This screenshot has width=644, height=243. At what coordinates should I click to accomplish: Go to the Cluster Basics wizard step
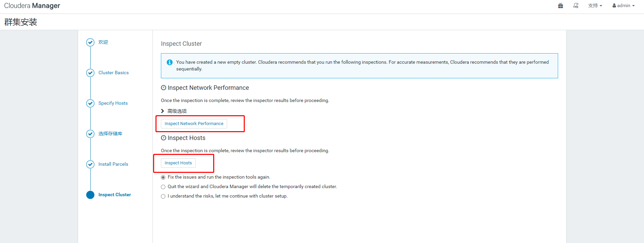113,73
